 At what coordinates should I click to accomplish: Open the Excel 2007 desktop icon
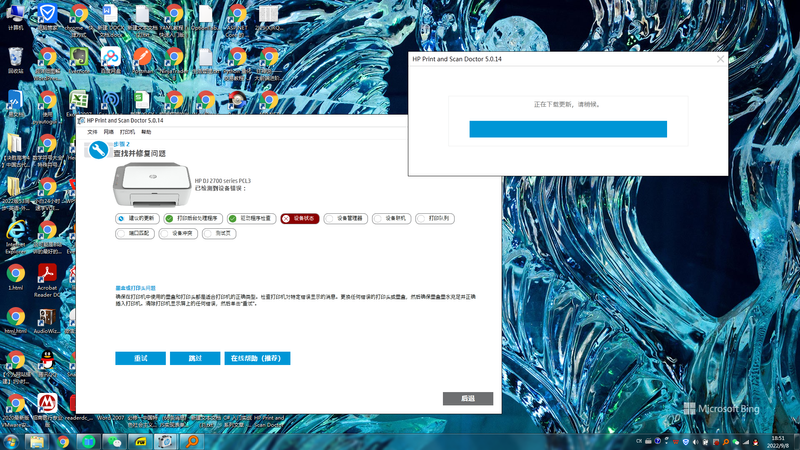click(79, 103)
